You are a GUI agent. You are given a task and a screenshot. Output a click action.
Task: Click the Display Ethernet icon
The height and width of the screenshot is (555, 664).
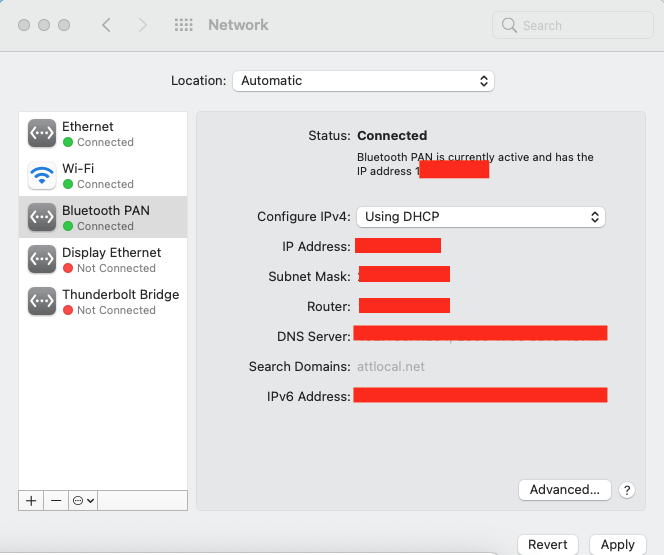[x=42, y=259]
